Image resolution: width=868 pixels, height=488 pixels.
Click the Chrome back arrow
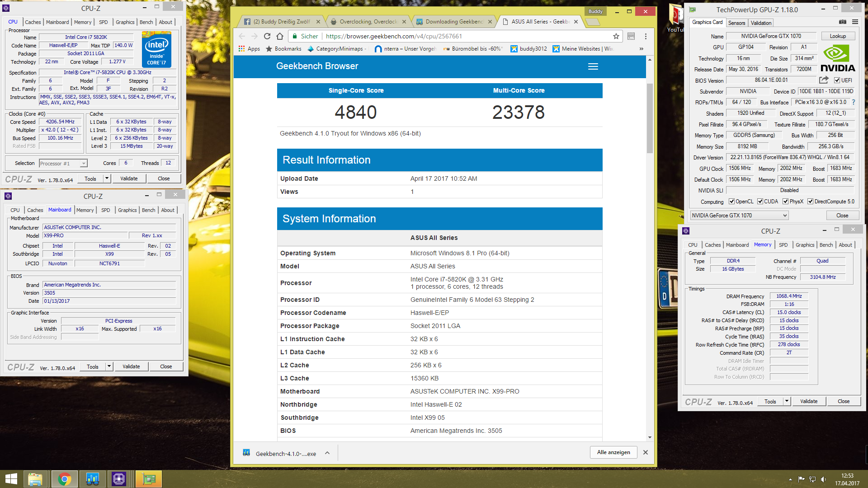pos(242,36)
